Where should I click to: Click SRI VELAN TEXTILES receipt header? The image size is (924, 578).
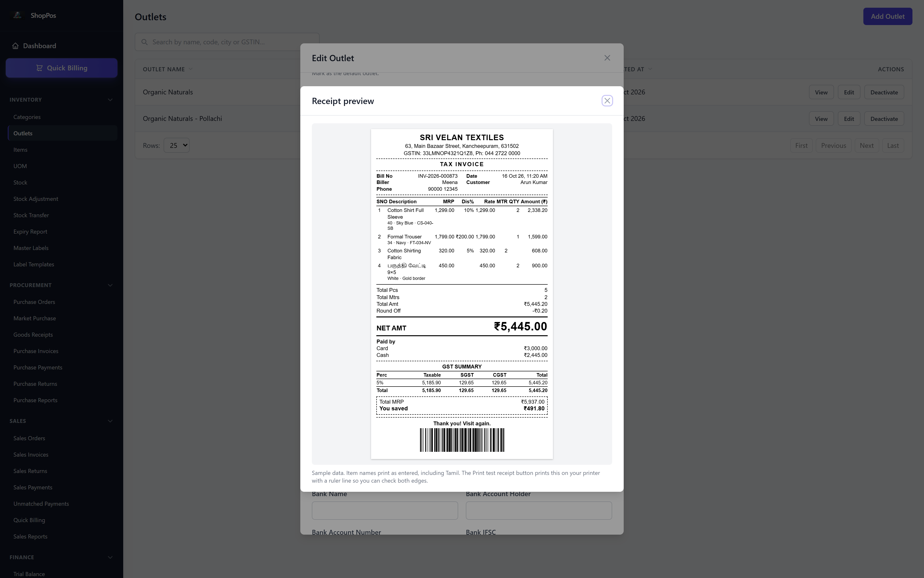point(462,138)
